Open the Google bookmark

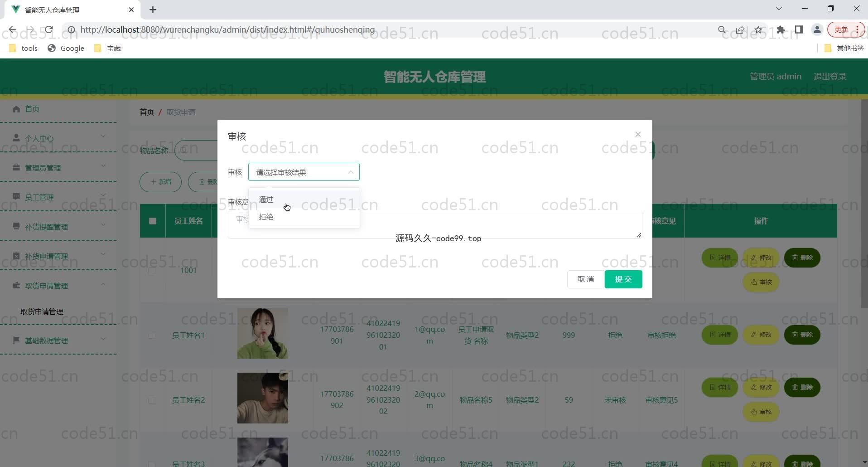coord(67,48)
